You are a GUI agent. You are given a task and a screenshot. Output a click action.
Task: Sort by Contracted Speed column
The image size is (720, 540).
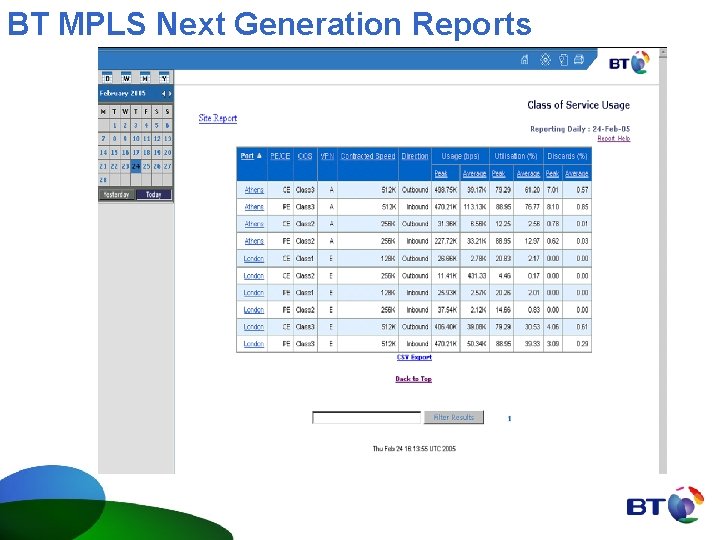click(368, 156)
